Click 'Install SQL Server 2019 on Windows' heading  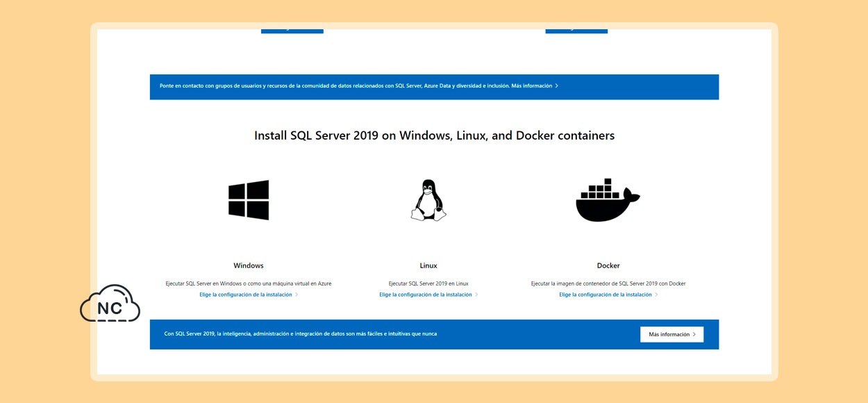click(434, 135)
